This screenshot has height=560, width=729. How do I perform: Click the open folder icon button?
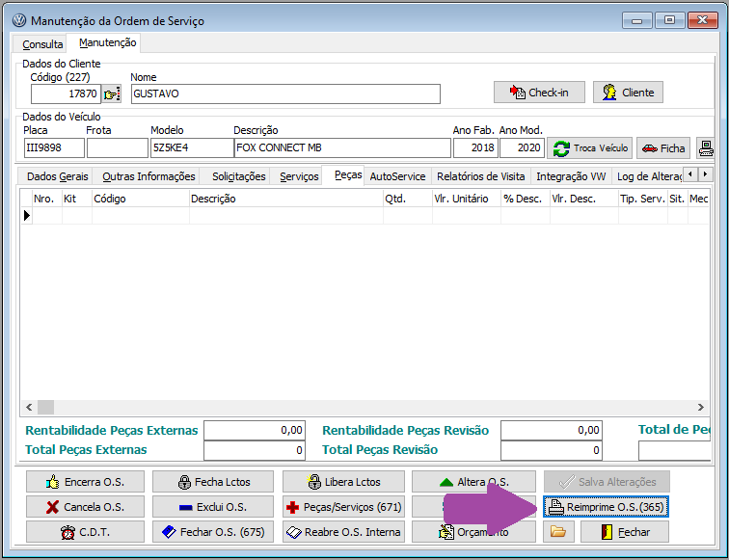pos(558,532)
